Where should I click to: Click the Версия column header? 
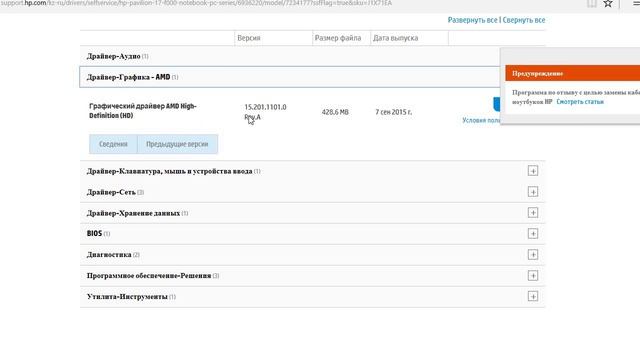[249, 38]
